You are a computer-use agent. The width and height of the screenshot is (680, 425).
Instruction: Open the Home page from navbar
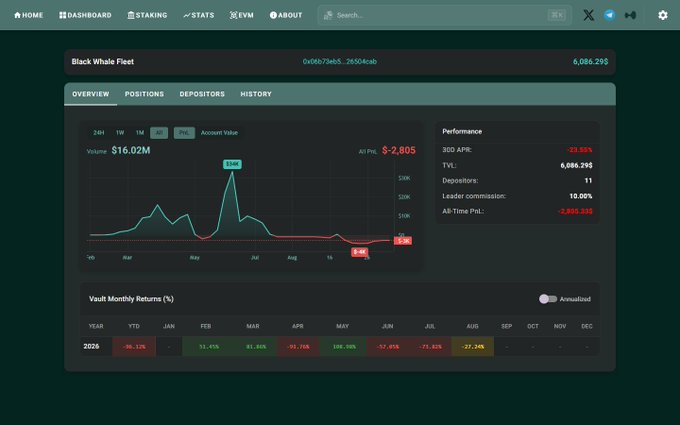click(29, 15)
